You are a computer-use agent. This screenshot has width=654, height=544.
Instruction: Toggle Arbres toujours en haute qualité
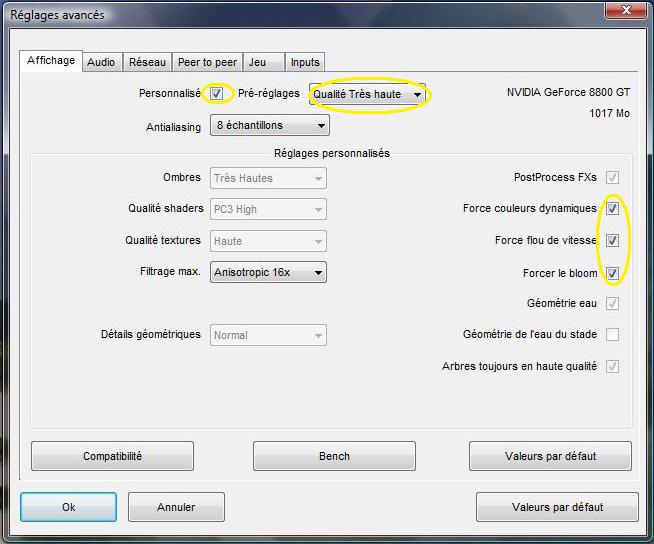(x=612, y=366)
